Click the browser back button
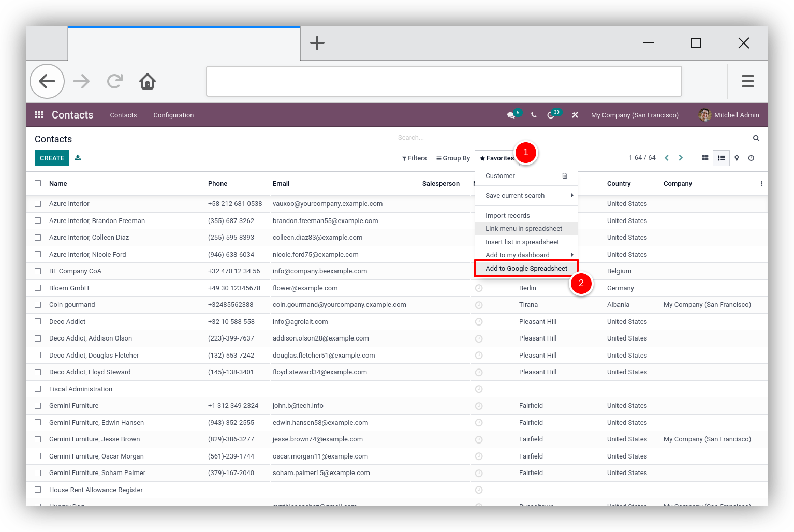The image size is (794, 532). coord(47,81)
